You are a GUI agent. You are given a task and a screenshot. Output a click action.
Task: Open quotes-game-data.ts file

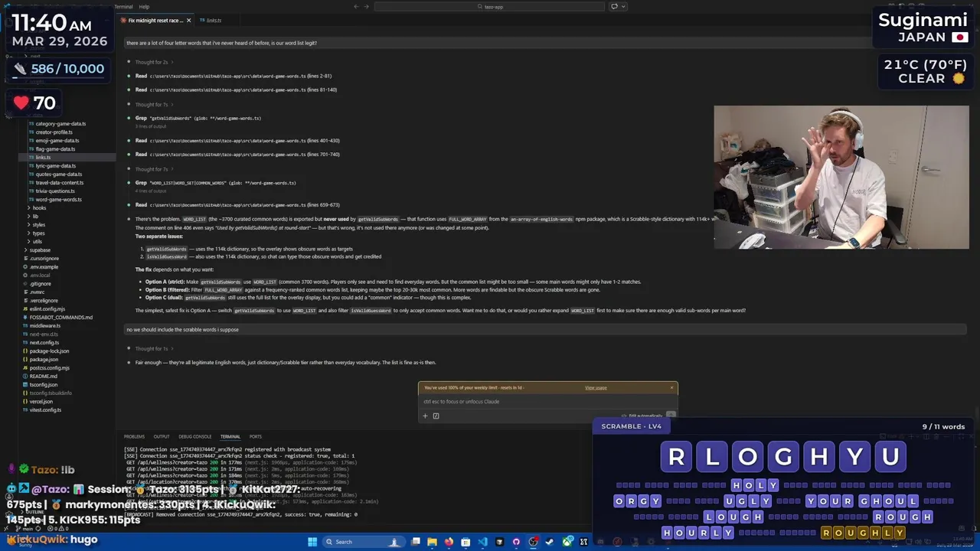[58, 174]
